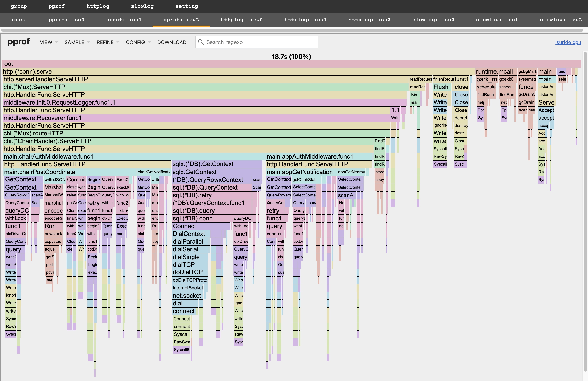
Task: Select chi.(*Mux).routeHTTP frame
Action: click(x=196, y=133)
